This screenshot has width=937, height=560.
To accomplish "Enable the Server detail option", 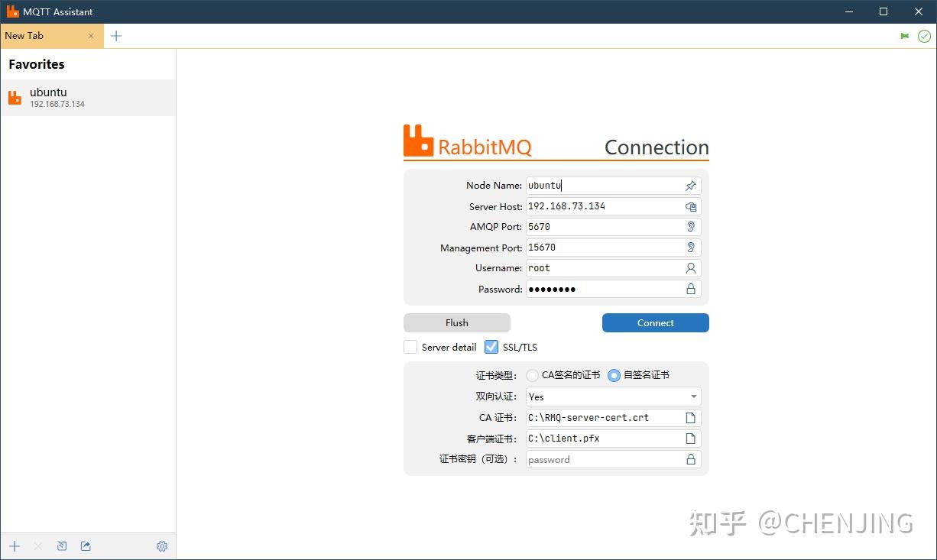I will pos(410,347).
